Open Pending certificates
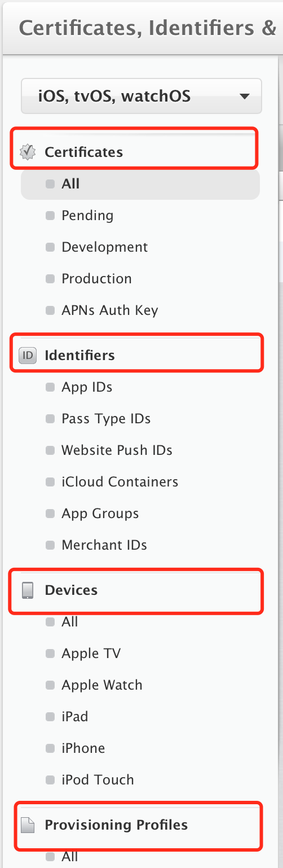Screen dimensions: 283x868 (x=87, y=216)
